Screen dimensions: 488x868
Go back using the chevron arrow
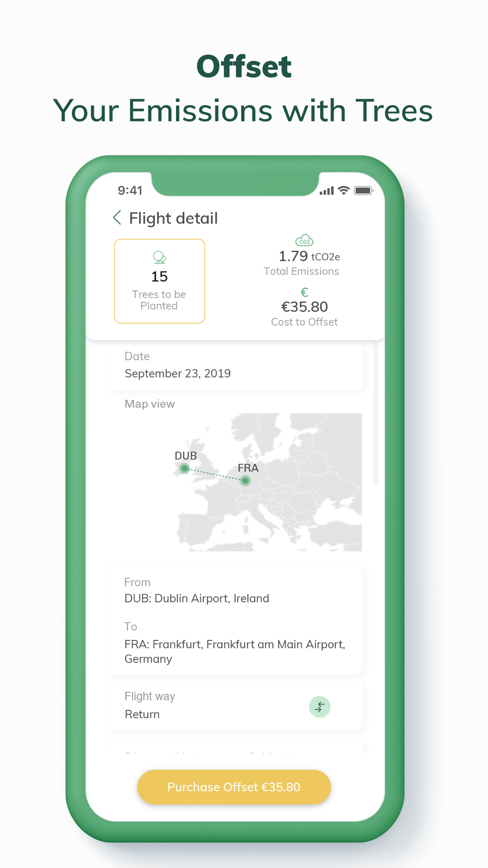(x=117, y=218)
